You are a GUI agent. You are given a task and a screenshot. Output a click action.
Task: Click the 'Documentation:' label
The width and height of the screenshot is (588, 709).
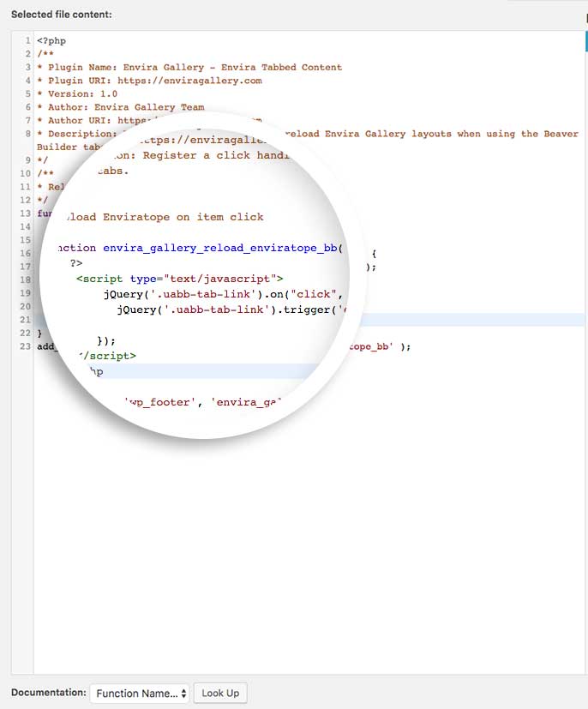(49, 693)
